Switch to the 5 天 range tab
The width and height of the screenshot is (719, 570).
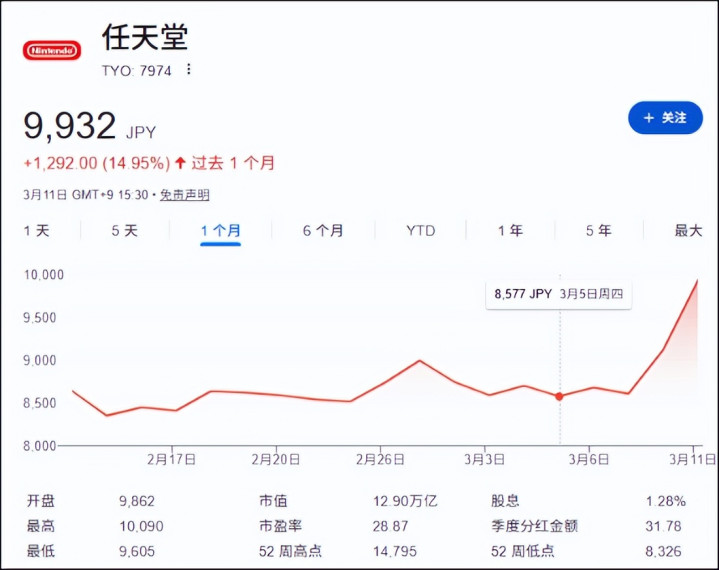pyautogui.click(x=124, y=230)
